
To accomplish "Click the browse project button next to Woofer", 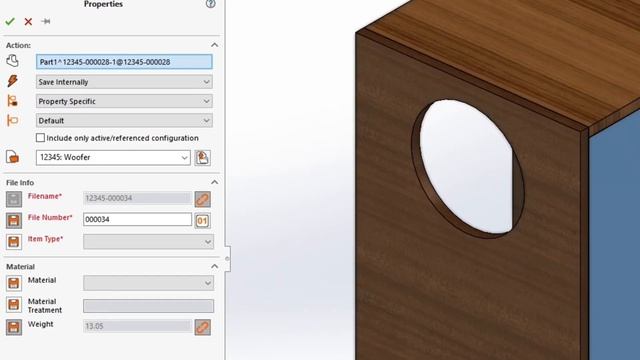I will tap(202, 158).
